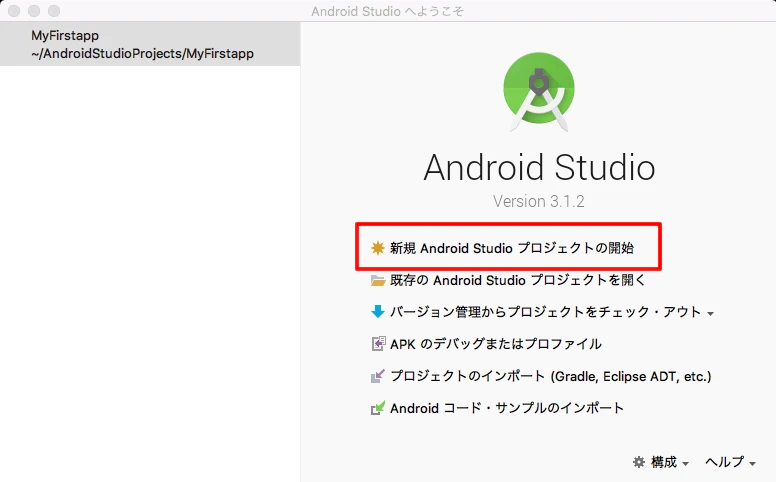The height and width of the screenshot is (482, 776).
Task: Click the window zoom button in title bar
Action: coord(54,11)
